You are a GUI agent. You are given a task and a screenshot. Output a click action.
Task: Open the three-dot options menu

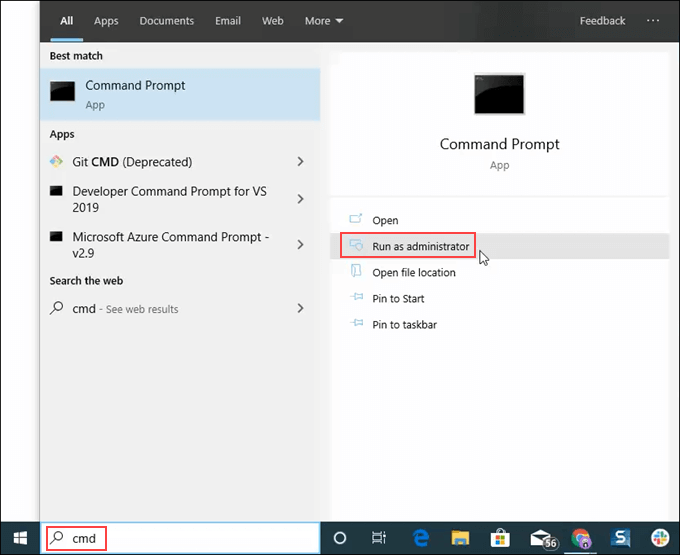coord(653,20)
